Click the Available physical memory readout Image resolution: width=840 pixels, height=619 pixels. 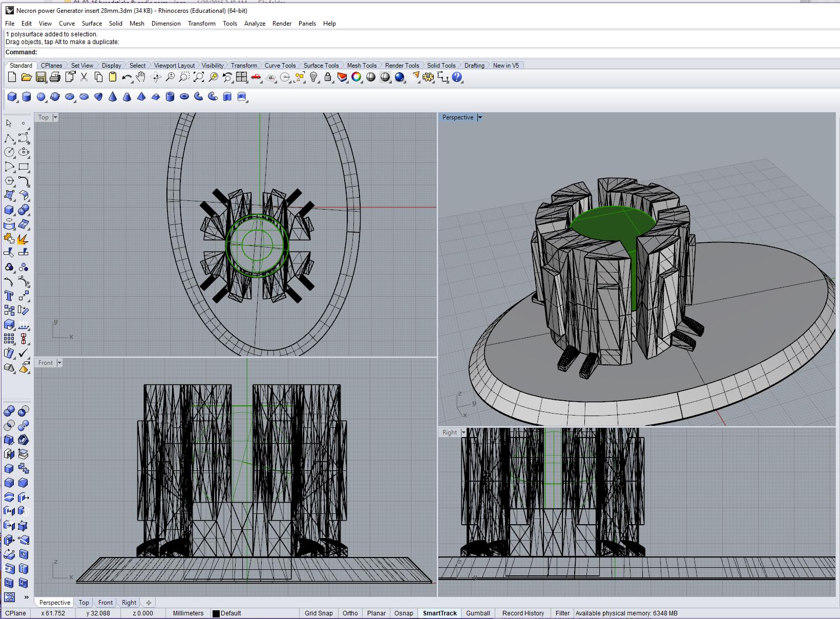pos(626,613)
